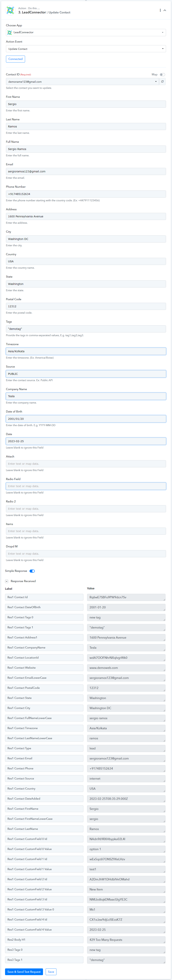The width and height of the screenshot is (172, 980).
Task: Click the First Name field containing Sergio
Action: point(86,104)
